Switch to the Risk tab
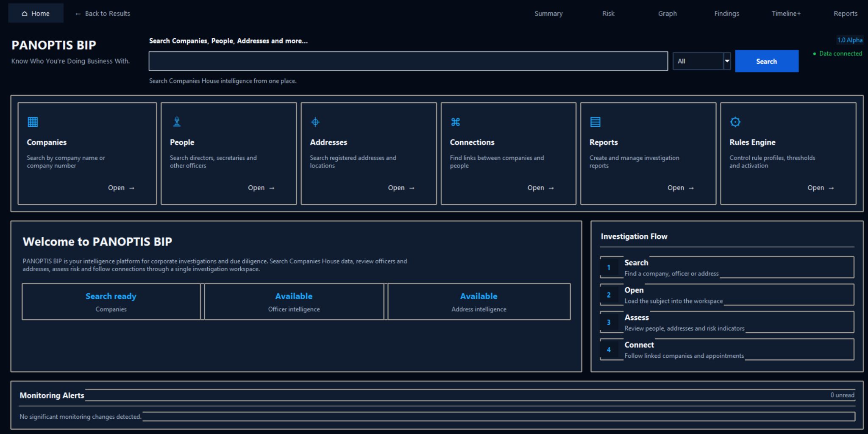 [608, 14]
